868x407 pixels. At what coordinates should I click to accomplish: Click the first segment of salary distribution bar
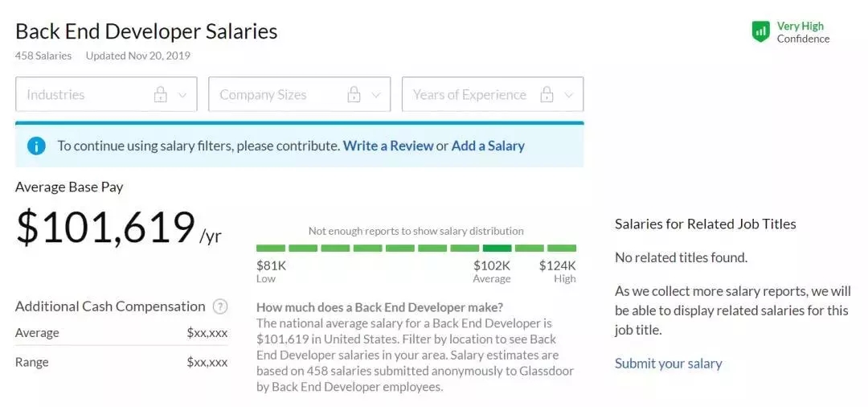(x=271, y=248)
